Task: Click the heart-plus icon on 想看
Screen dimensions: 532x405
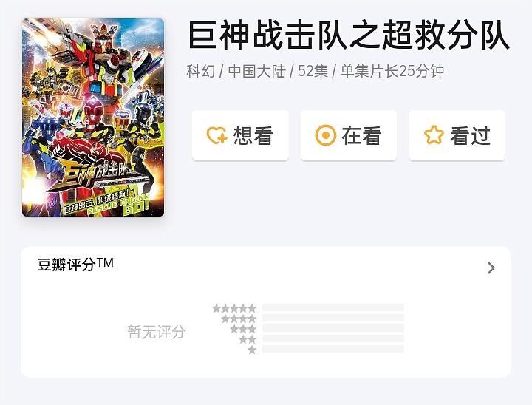Action: coord(216,135)
